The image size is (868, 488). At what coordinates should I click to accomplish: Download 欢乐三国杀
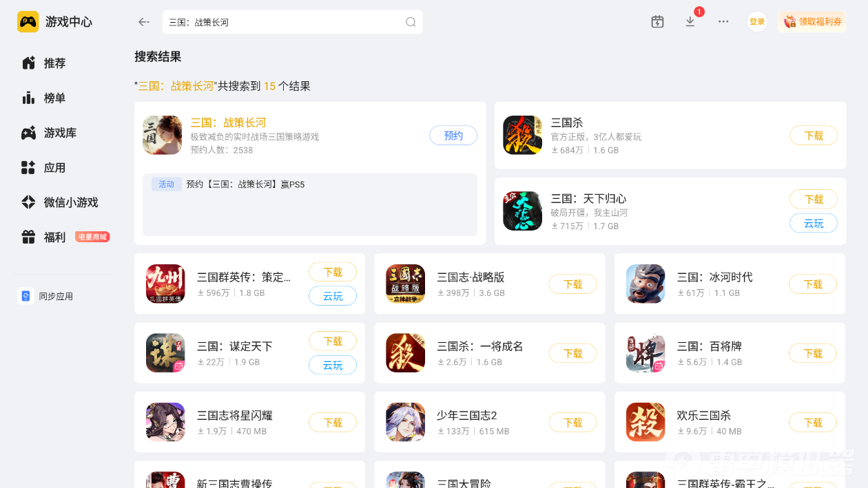[x=813, y=423]
